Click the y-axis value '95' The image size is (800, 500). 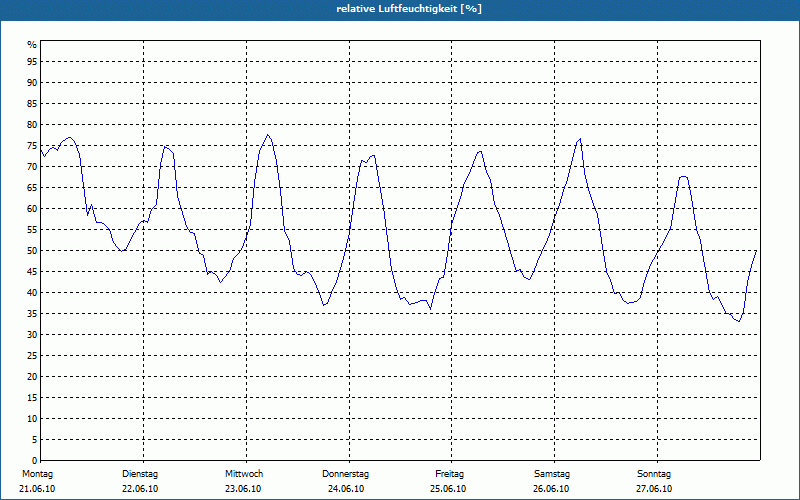[32, 61]
